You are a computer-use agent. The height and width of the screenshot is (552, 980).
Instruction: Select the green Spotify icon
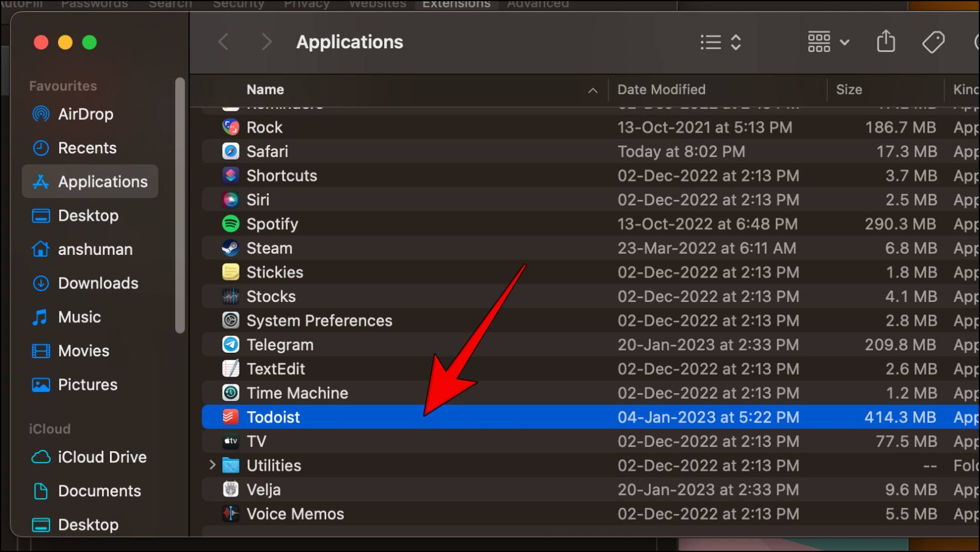coord(230,224)
